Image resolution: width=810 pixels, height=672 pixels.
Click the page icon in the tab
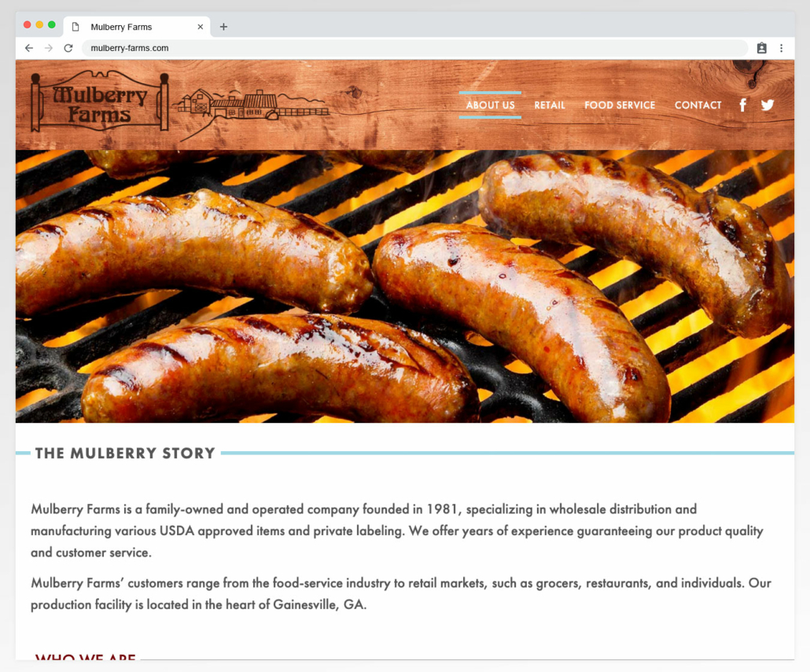point(75,27)
